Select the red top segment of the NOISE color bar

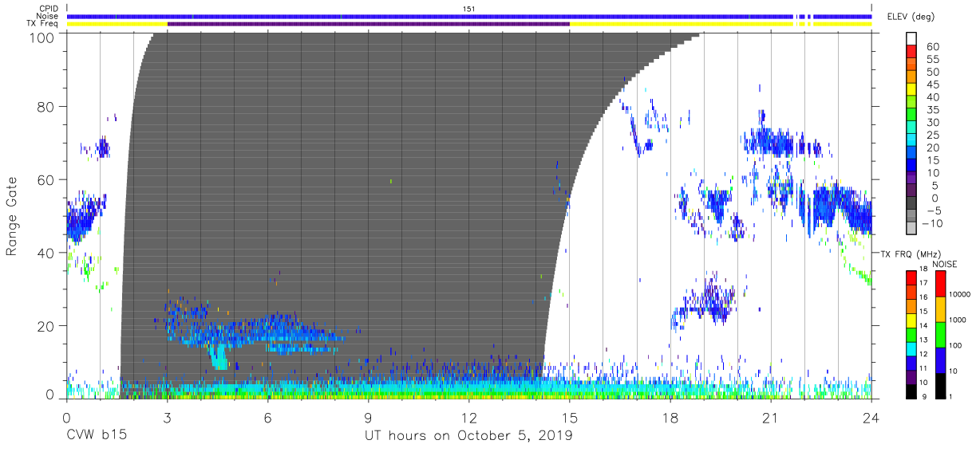click(x=941, y=283)
